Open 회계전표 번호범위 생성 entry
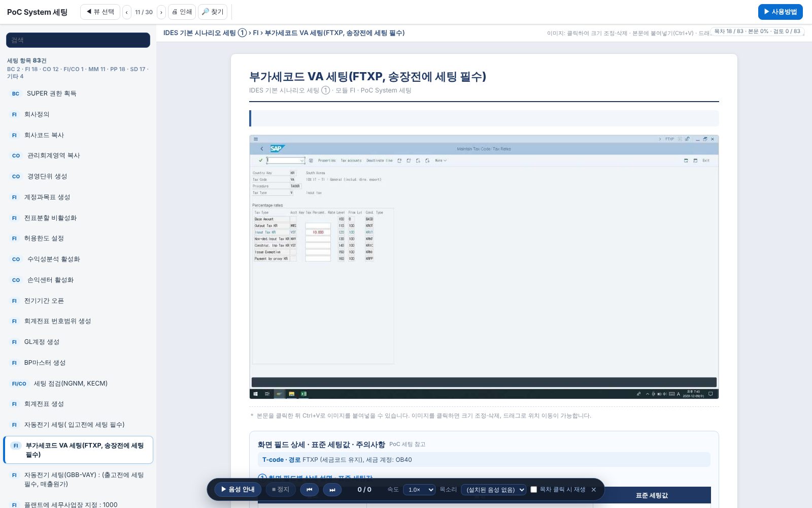 (78, 321)
